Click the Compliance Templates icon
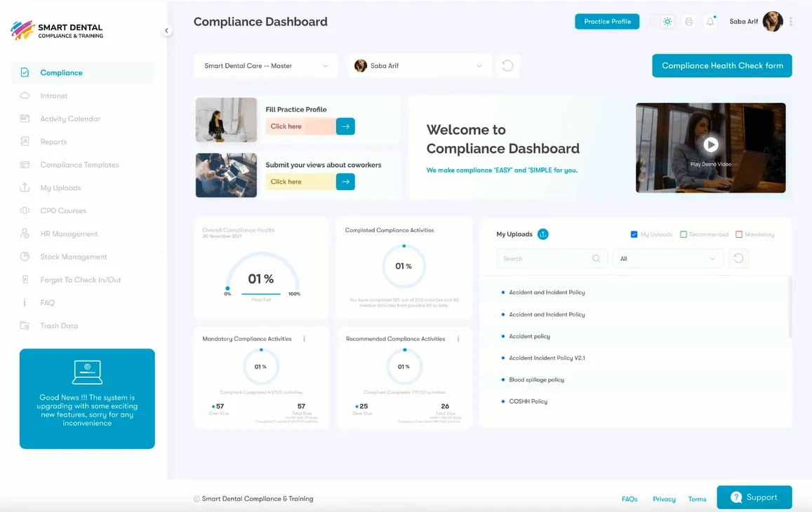The image size is (812, 512). 25,165
